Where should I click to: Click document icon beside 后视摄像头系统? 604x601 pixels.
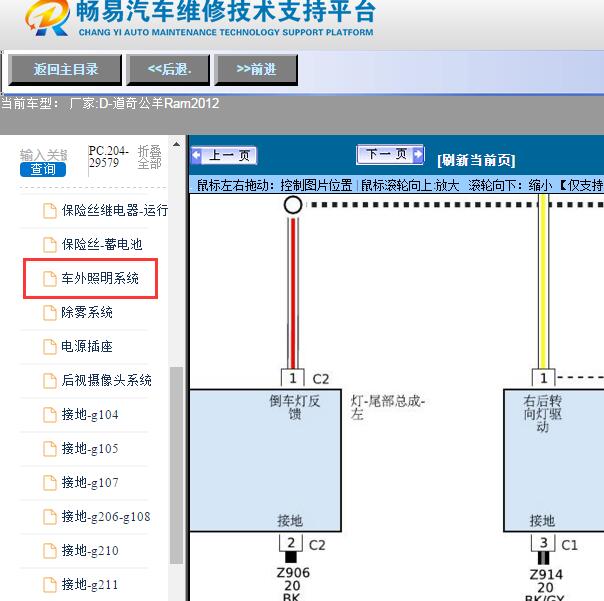50,381
